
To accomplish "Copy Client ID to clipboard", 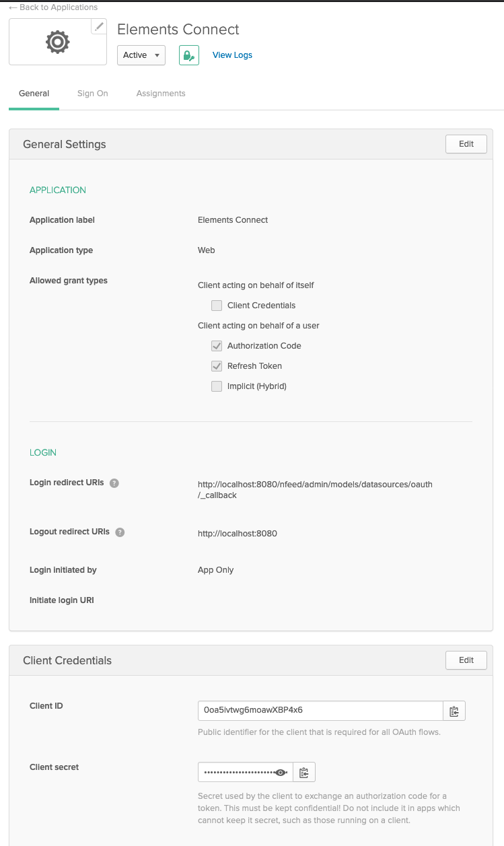I will 454,711.
